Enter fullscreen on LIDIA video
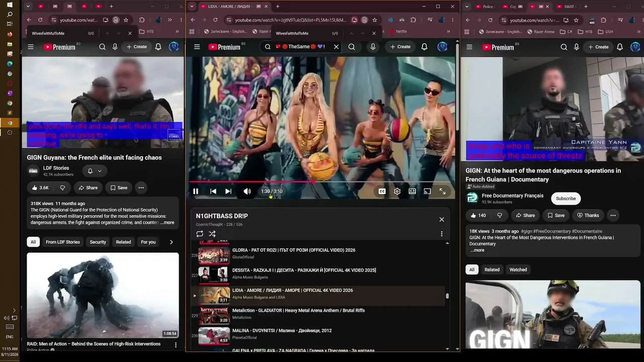The image size is (644, 362). [442, 192]
